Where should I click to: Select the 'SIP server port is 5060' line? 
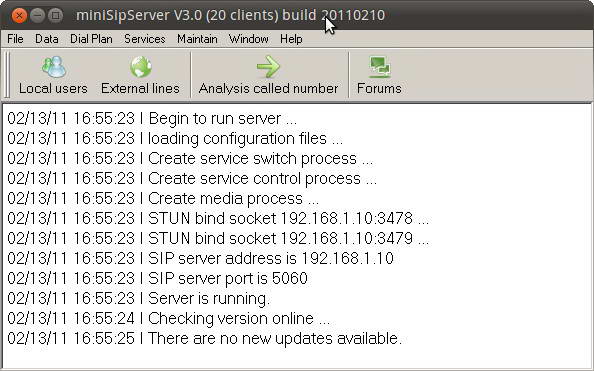click(x=157, y=279)
